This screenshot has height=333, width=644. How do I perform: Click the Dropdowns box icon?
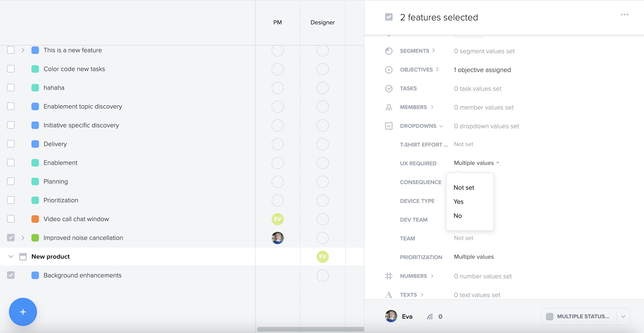tap(389, 126)
